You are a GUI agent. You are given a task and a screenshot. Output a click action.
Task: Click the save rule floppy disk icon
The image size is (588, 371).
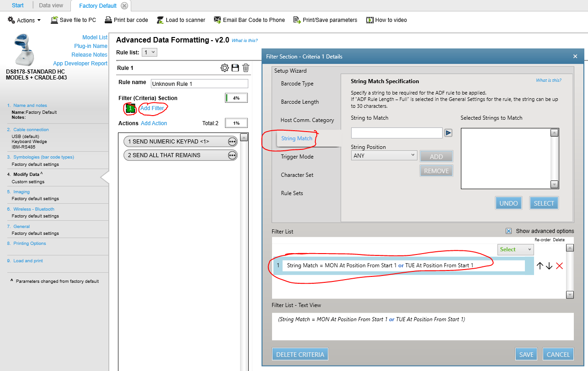coord(235,68)
